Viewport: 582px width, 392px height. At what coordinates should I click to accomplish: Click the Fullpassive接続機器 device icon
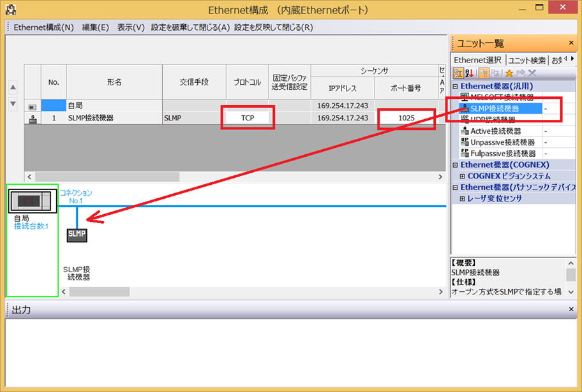465,153
